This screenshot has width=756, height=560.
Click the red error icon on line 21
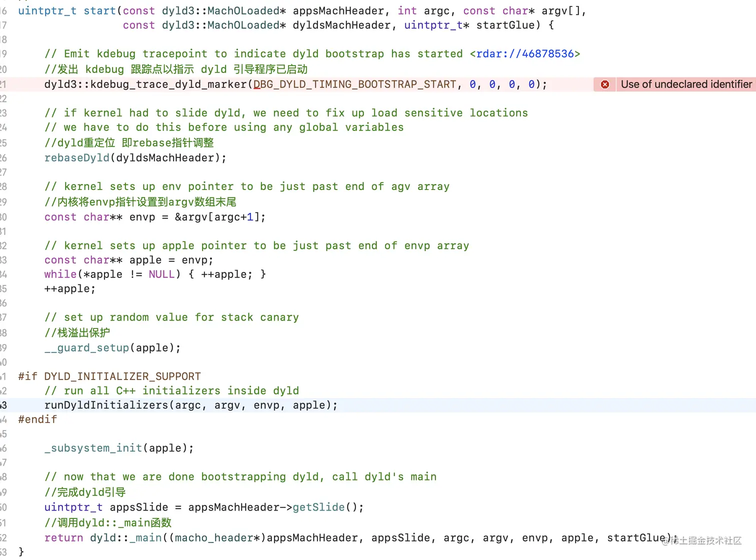click(605, 84)
